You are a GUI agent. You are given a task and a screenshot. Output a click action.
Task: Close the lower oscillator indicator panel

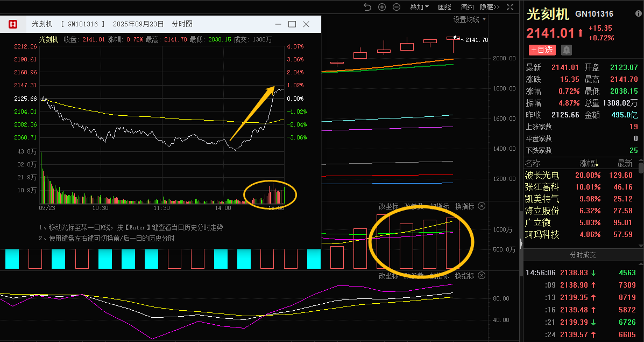coord(482,276)
